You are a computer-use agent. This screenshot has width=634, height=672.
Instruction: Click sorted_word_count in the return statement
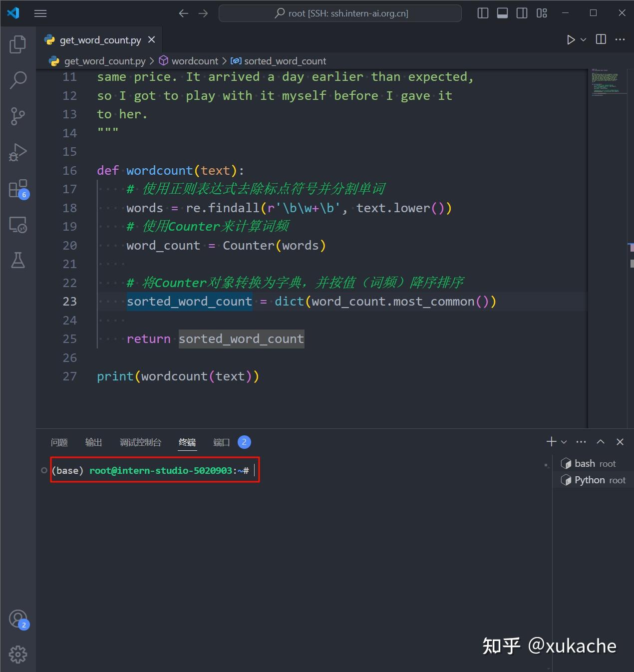pyautogui.click(x=242, y=339)
